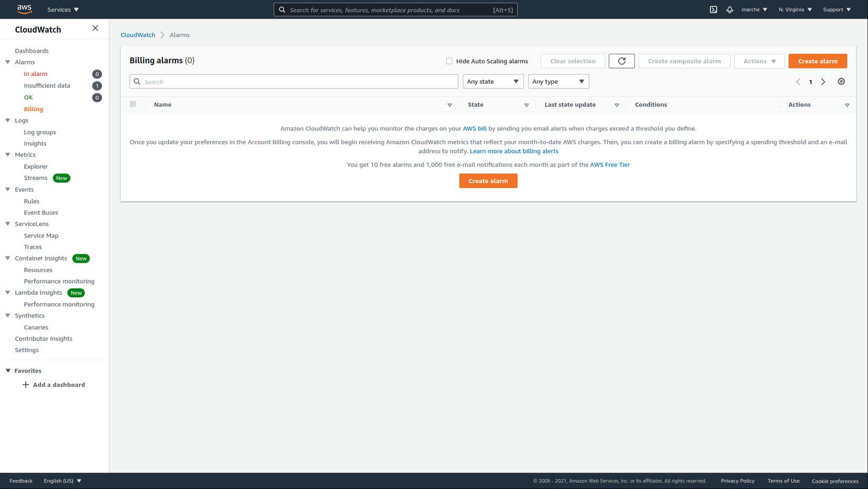Viewport: 868px width, 489px height.
Task: Open the Terms of Use footer link
Action: click(x=783, y=481)
